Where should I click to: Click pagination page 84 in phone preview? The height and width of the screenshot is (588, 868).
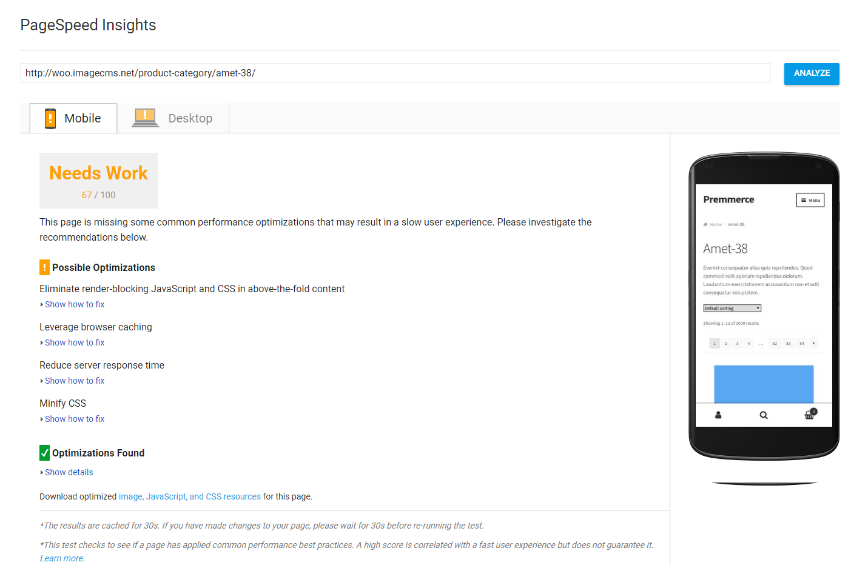coord(802,343)
